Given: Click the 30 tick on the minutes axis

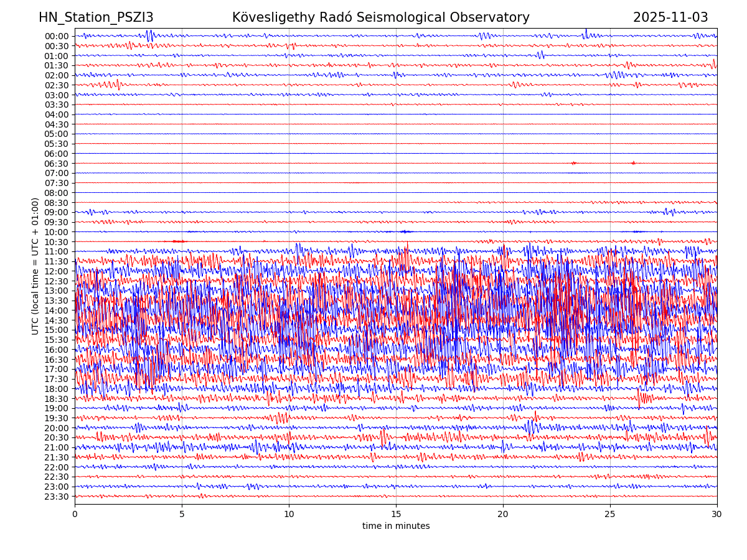Looking at the screenshot, I should pyautogui.click(x=717, y=515).
